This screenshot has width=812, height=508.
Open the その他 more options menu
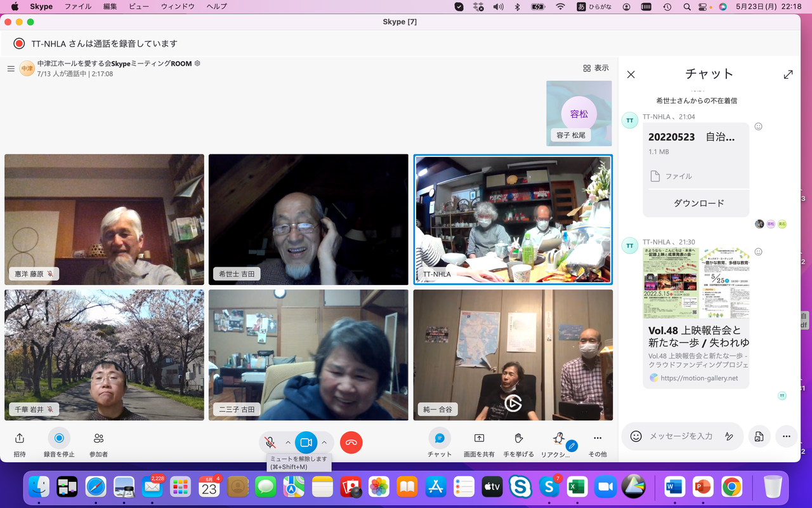(x=598, y=438)
